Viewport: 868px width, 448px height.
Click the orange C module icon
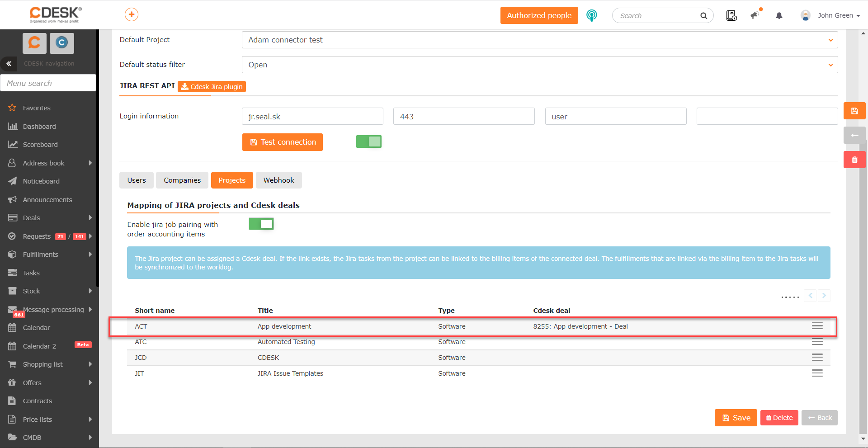click(x=34, y=43)
